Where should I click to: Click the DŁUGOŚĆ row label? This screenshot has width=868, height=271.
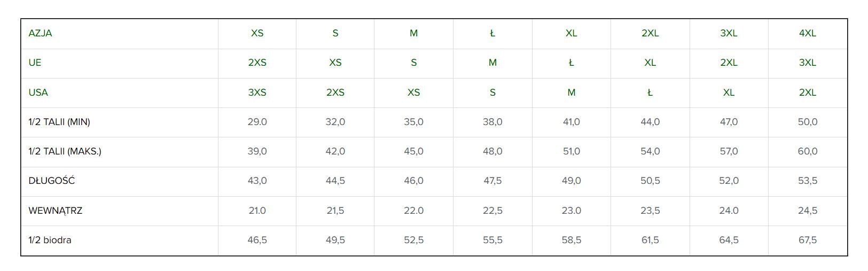point(52,181)
